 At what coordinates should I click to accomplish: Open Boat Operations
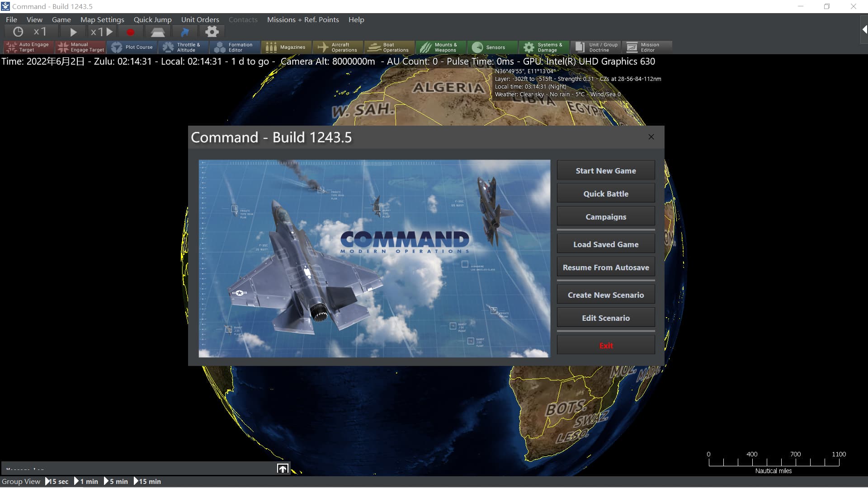pos(390,47)
